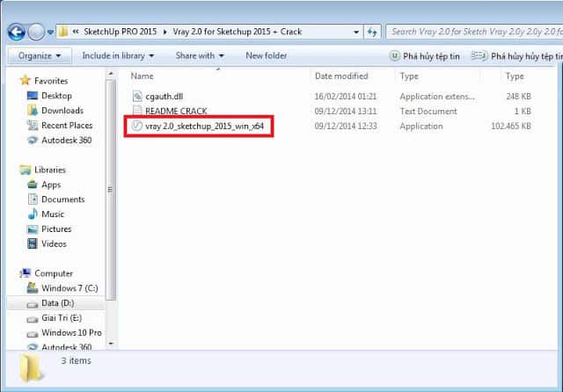Click the refresh button beside address bar

click(372, 32)
